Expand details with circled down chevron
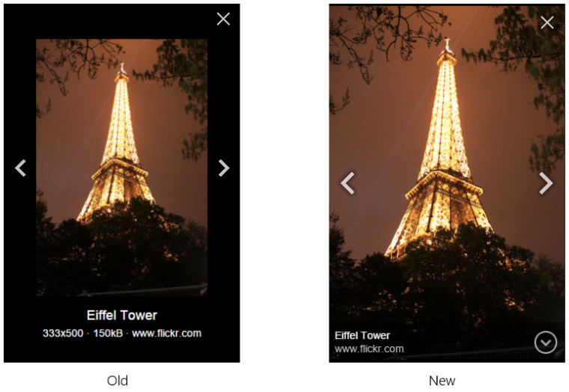The height and width of the screenshot is (392, 569). [545, 343]
